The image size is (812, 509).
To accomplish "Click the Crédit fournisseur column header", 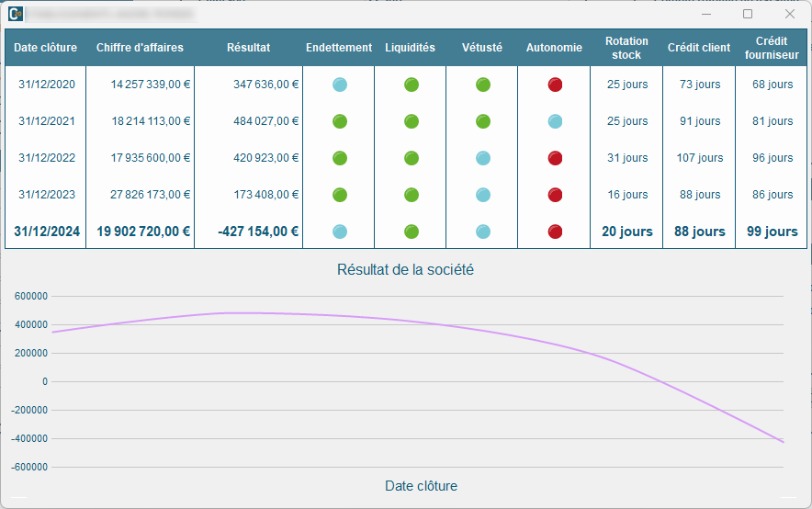I will [772, 48].
